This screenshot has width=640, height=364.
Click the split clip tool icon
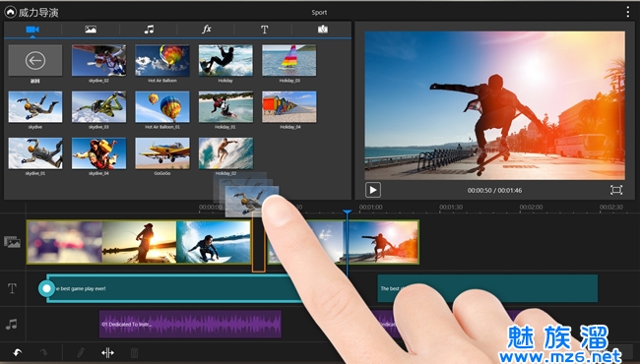pyautogui.click(x=107, y=352)
